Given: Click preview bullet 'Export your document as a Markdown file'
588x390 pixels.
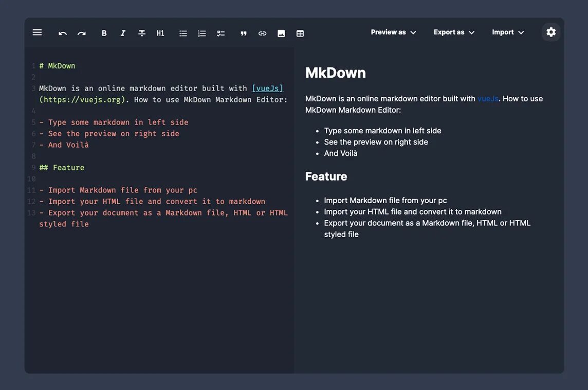Looking at the screenshot, I should [x=427, y=228].
